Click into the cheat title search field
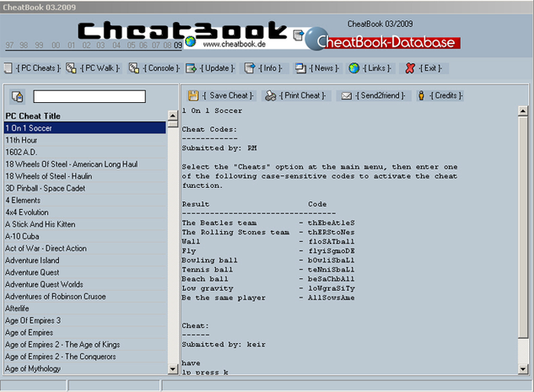Image resolution: width=534 pixels, height=392 pixels. (90, 97)
